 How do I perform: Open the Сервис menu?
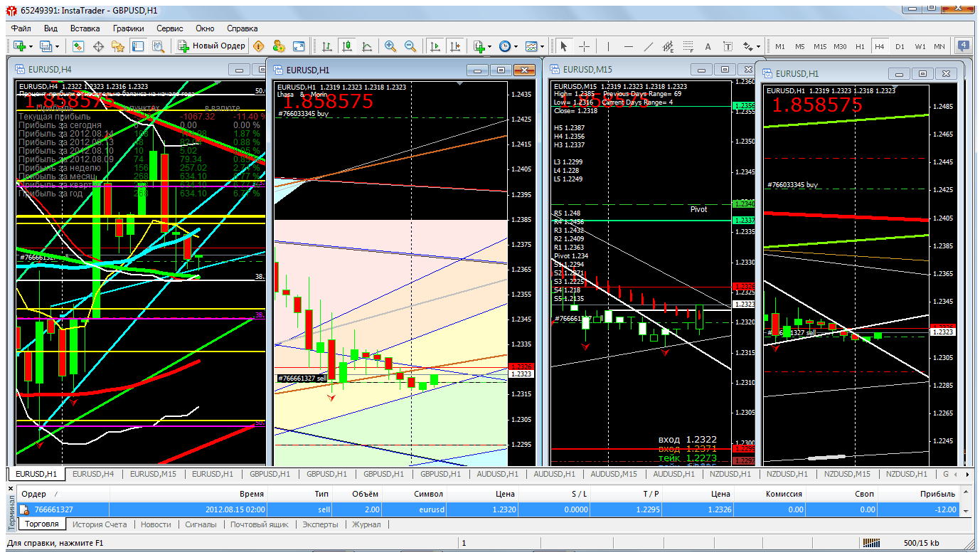169,28
